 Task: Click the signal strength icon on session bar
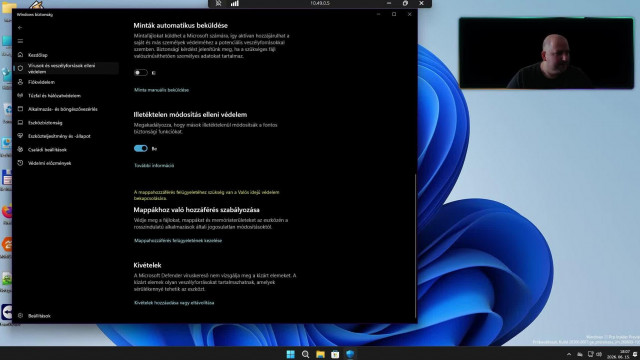[x=235, y=3]
